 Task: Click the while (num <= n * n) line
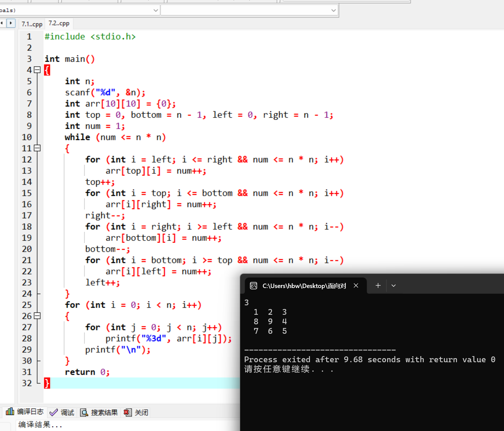(x=115, y=137)
